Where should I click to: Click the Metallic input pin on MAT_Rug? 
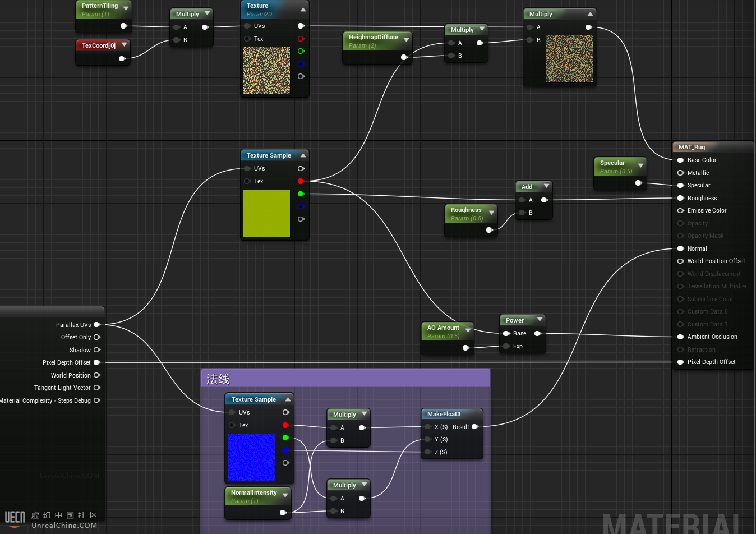[x=681, y=173]
